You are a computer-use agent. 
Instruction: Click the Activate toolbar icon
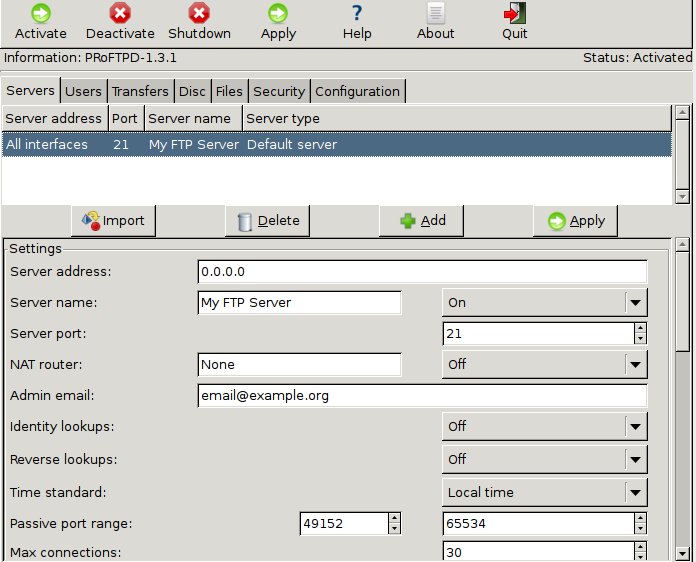[41, 14]
